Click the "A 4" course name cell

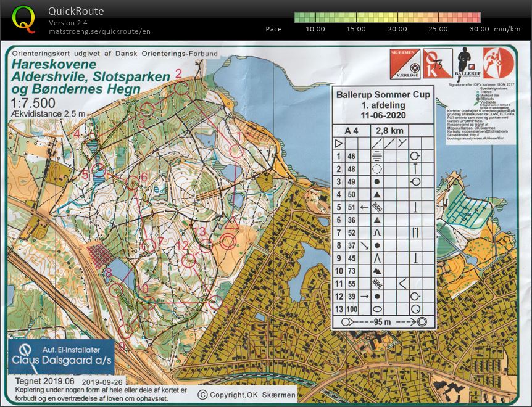click(352, 131)
